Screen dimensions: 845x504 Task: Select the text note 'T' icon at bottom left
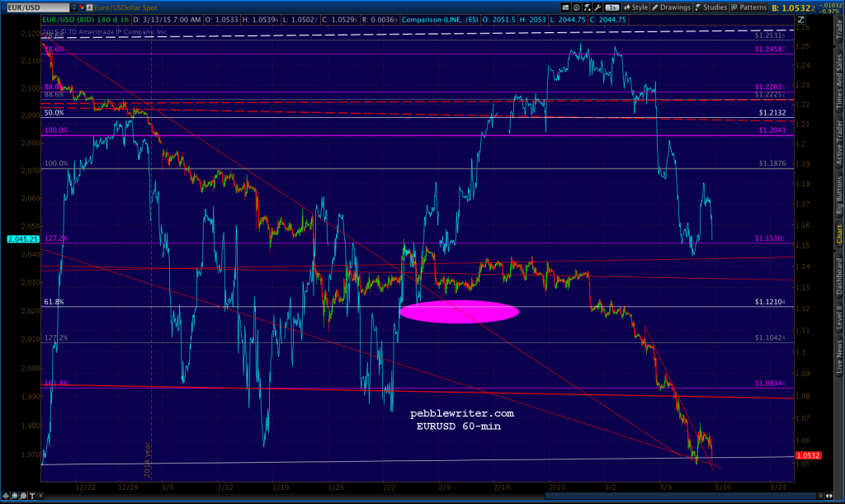[32, 496]
